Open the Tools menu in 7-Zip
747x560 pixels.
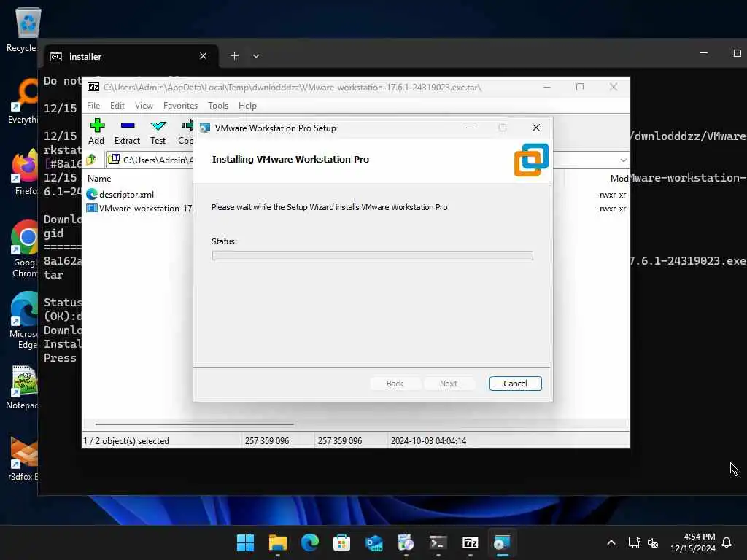click(217, 106)
